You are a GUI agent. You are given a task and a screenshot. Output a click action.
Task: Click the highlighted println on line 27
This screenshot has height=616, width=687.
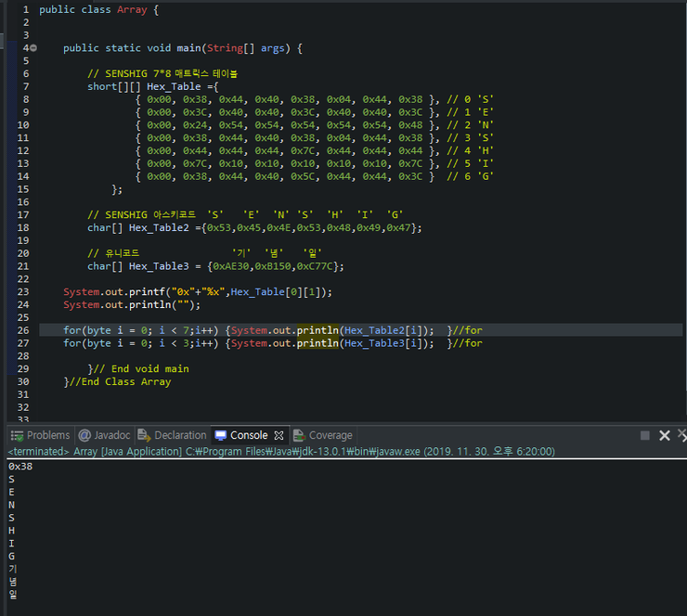tap(318, 343)
